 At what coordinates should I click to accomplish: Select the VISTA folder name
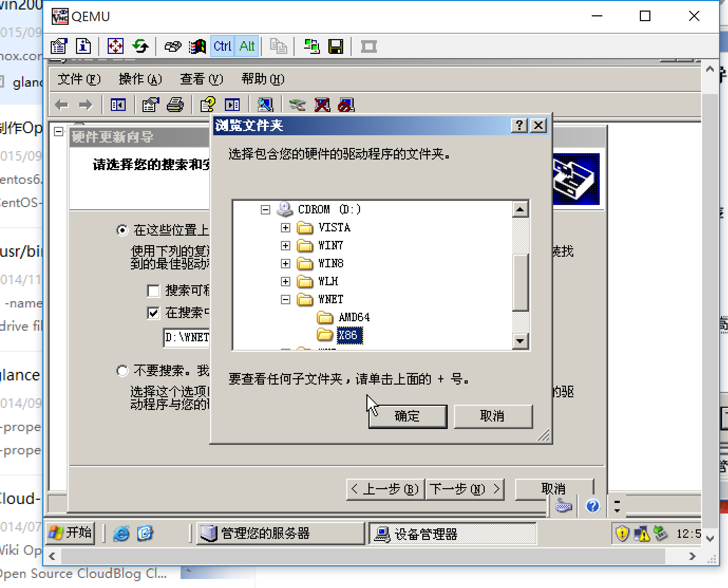pyautogui.click(x=334, y=228)
